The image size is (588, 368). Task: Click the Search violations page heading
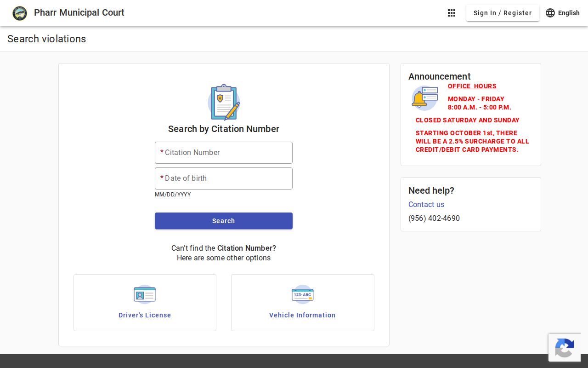point(47,39)
